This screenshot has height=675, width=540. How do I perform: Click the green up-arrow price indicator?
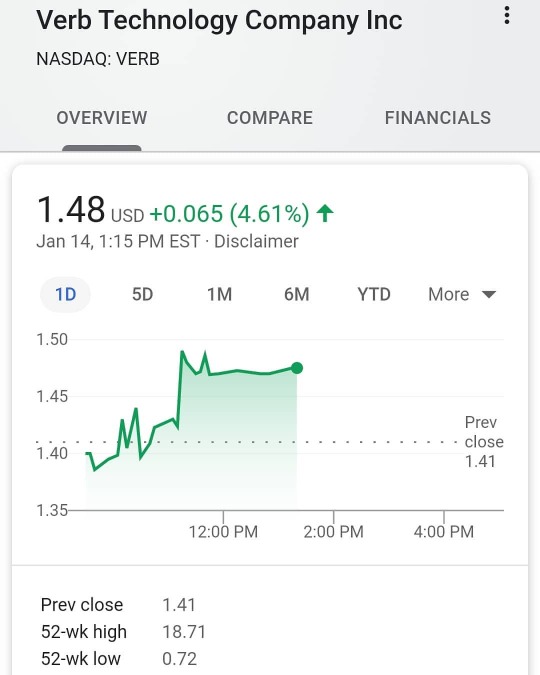coord(325,213)
